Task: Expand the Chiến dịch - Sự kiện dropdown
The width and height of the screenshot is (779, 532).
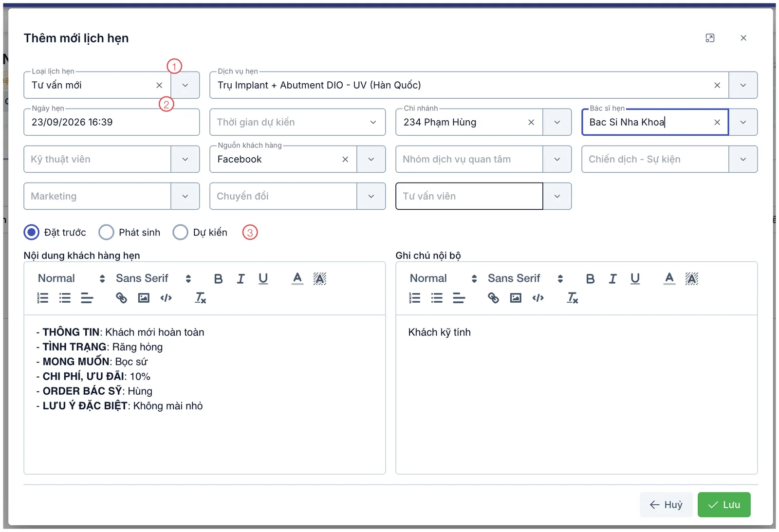Action: click(x=743, y=159)
